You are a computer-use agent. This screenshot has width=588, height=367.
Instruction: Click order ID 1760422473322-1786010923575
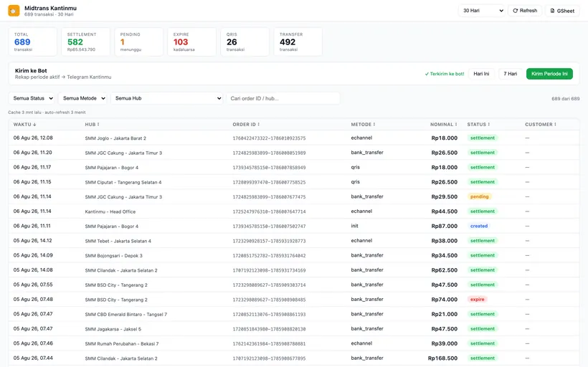tap(269, 138)
